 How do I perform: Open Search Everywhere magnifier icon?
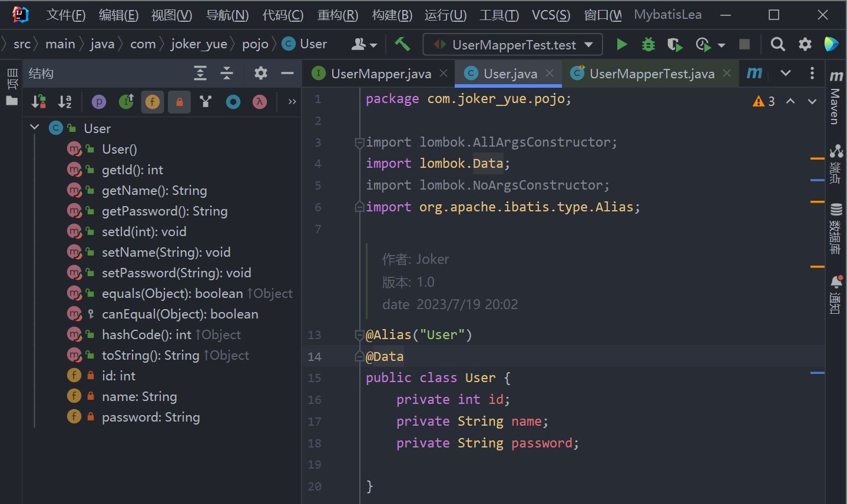coord(777,44)
